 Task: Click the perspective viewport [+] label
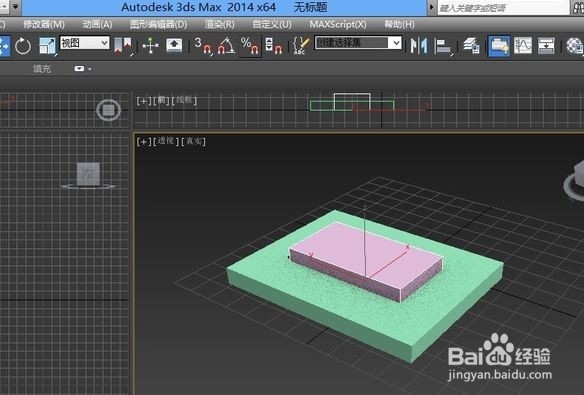tap(144, 142)
